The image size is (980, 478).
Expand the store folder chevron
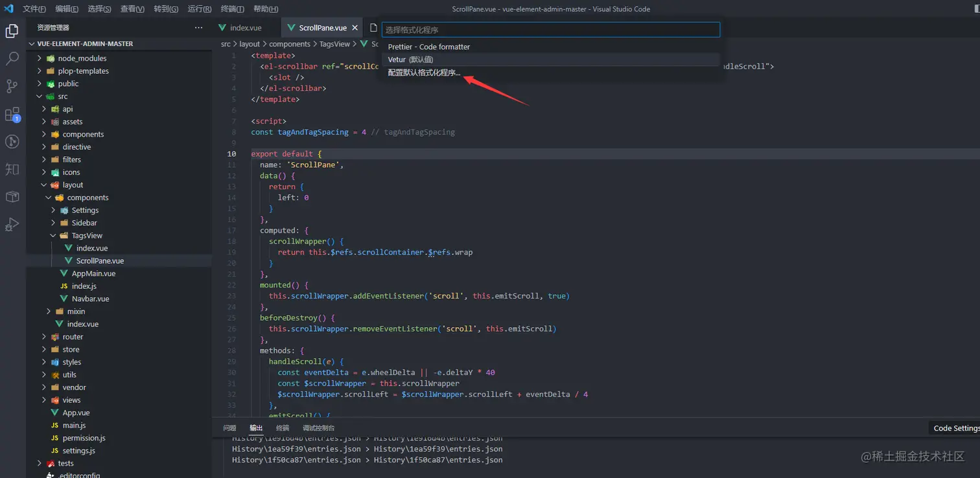tap(44, 350)
